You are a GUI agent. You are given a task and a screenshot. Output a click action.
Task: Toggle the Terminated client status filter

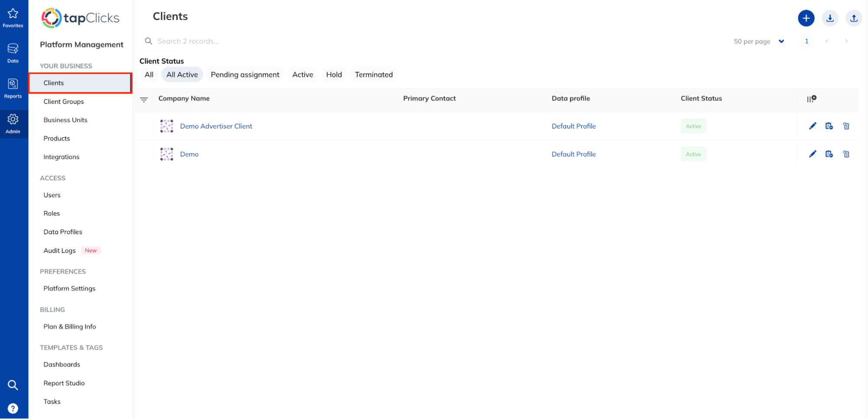coord(374,74)
